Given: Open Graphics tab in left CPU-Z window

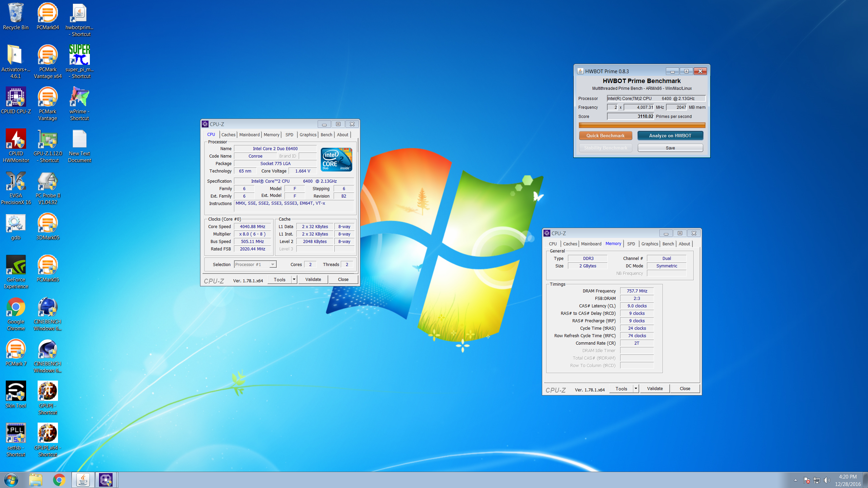Looking at the screenshot, I should tap(308, 135).
